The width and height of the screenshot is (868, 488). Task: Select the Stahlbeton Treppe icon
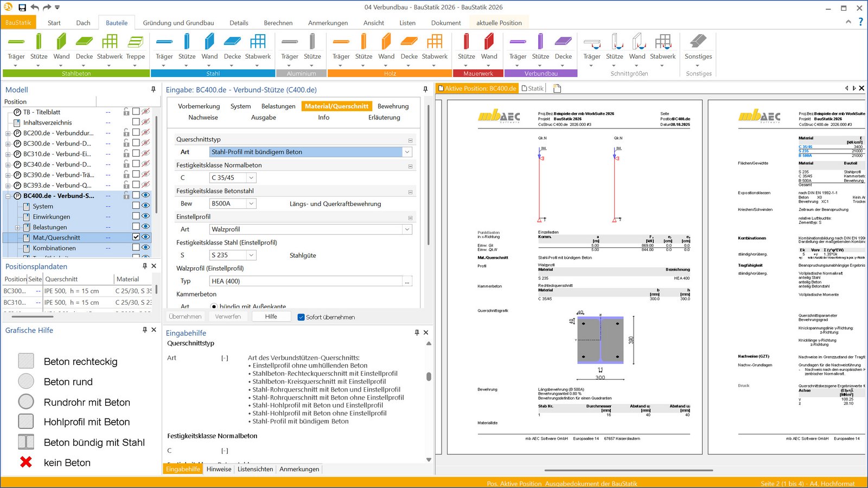click(135, 42)
